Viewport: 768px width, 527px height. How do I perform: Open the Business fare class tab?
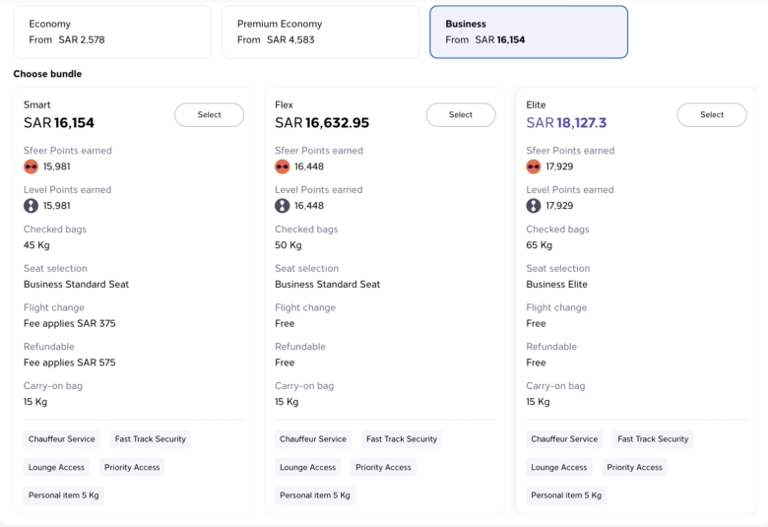(x=528, y=32)
